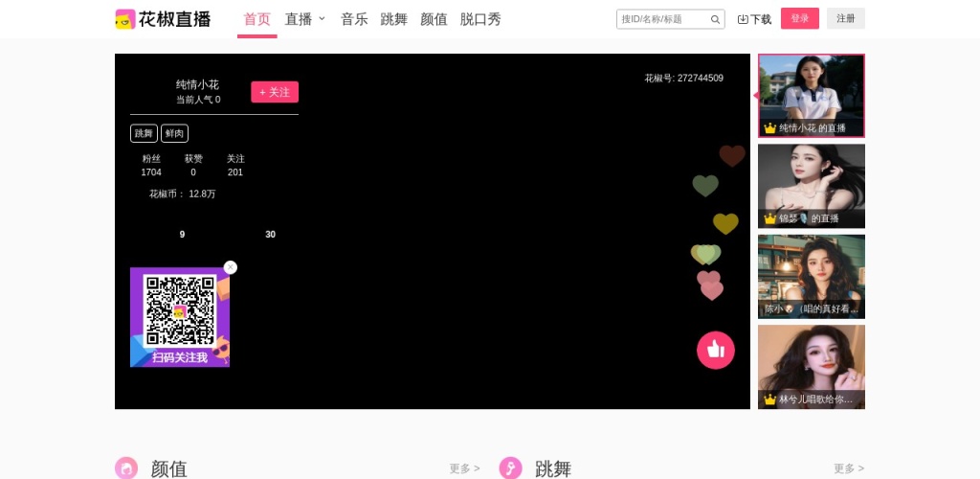Click crown icon on 纯情小花 thumbnail

pos(770,128)
